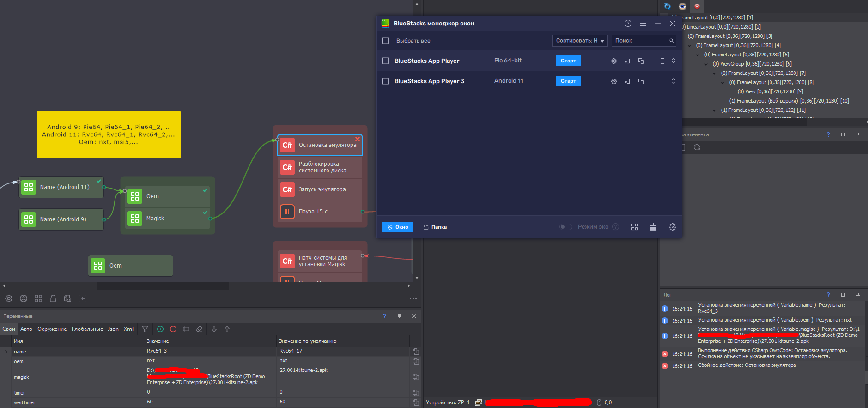The height and width of the screenshot is (408, 868).
Task: Click the red record icon above the tree
Action: [x=697, y=6]
